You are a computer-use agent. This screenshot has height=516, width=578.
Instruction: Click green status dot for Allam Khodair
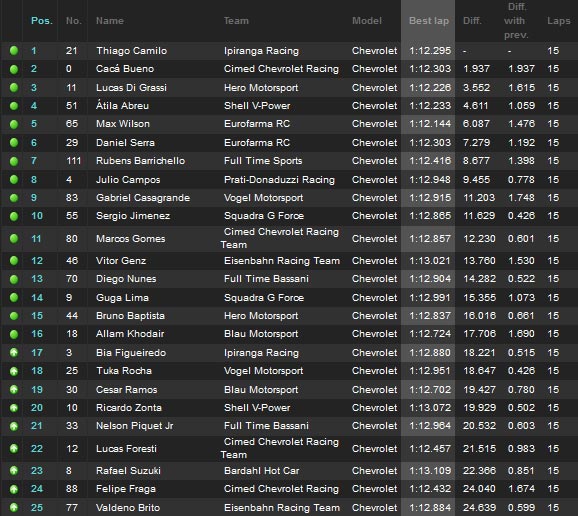pos(14,334)
